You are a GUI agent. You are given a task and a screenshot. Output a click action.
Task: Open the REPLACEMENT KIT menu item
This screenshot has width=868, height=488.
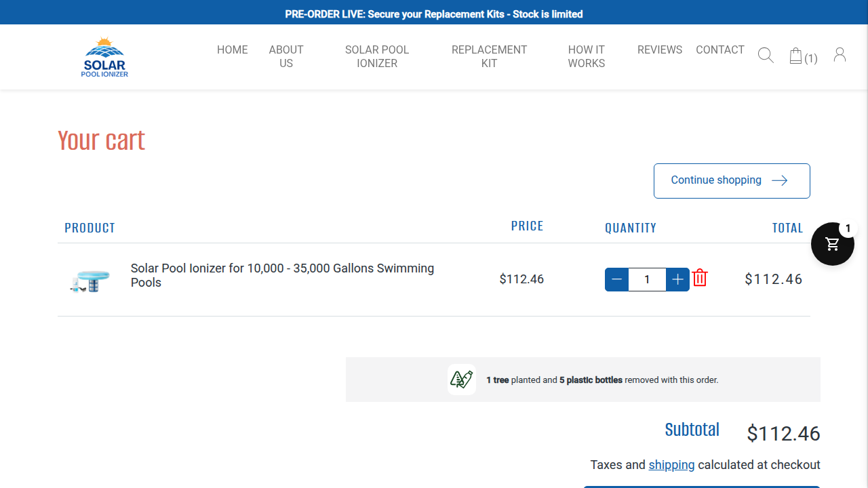489,56
